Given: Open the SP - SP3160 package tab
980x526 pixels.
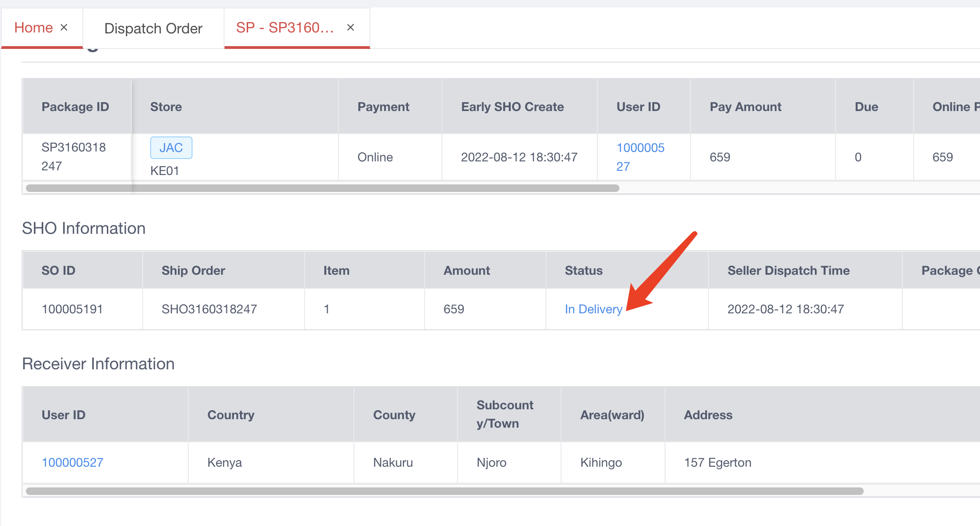Looking at the screenshot, I should 285,28.
